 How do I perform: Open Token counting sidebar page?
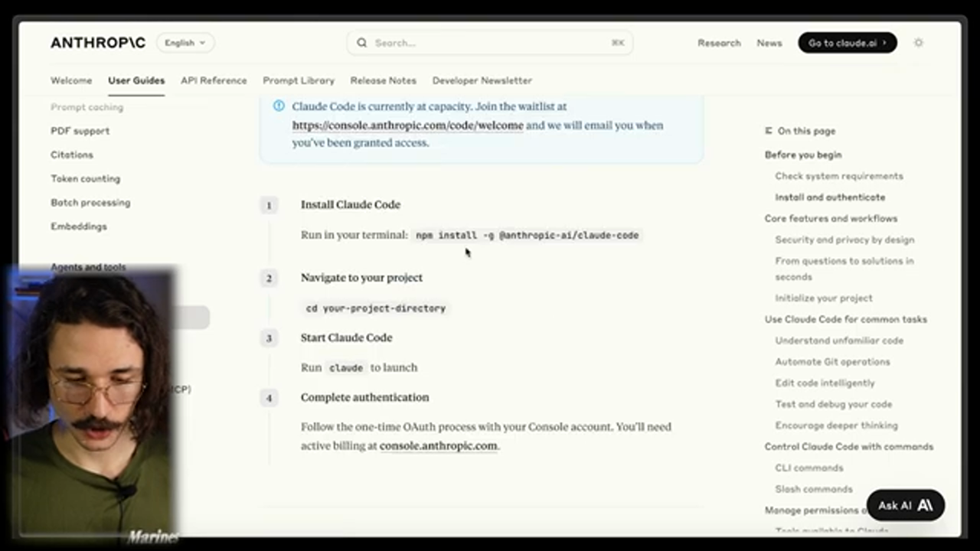pos(86,178)
